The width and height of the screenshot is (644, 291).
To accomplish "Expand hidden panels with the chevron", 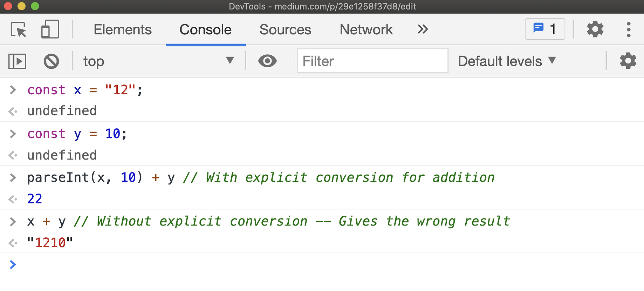I will [x=422, y=29].
